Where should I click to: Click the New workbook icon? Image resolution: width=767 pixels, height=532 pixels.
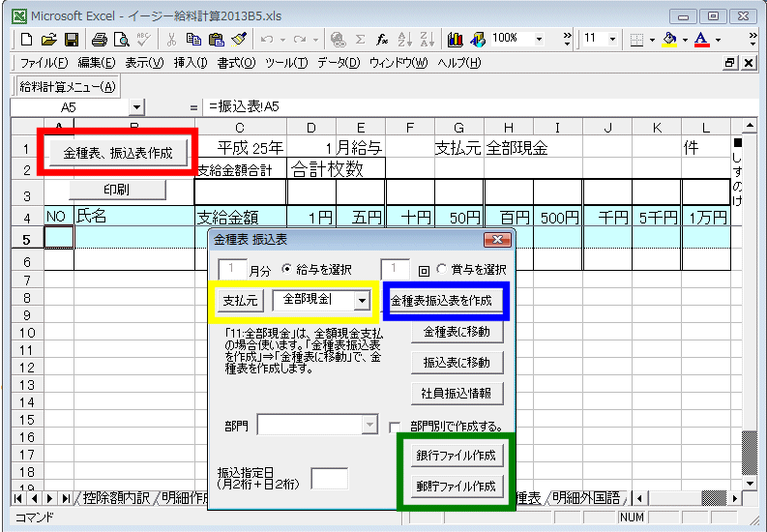coord(26,40)
